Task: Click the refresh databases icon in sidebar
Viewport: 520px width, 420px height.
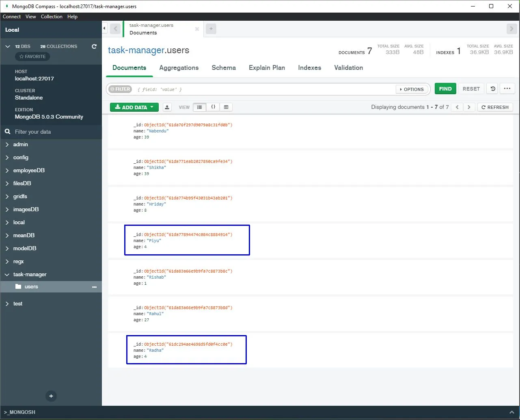Action: (94, 46)
